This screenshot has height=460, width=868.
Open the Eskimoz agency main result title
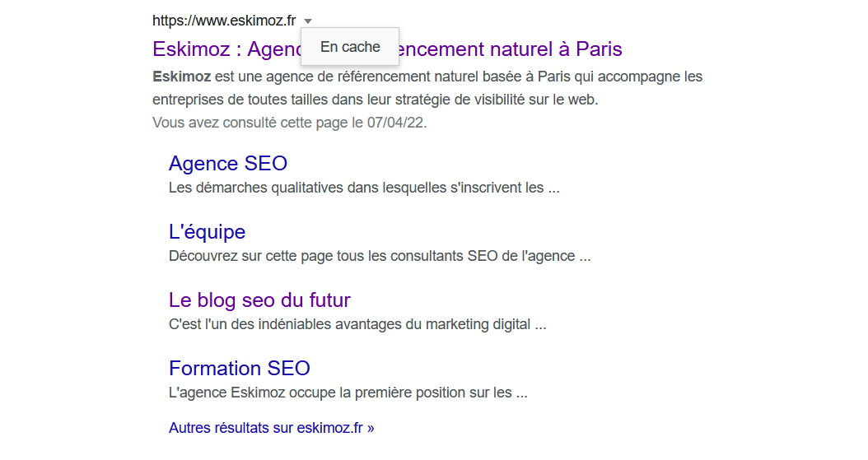point(387,49)
